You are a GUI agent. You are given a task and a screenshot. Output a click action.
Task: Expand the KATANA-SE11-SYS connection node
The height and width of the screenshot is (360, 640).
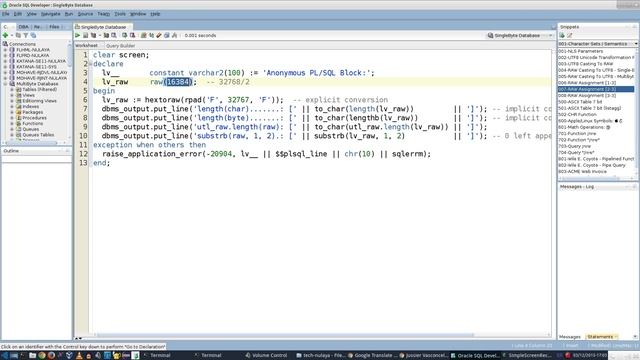(5, 67)
